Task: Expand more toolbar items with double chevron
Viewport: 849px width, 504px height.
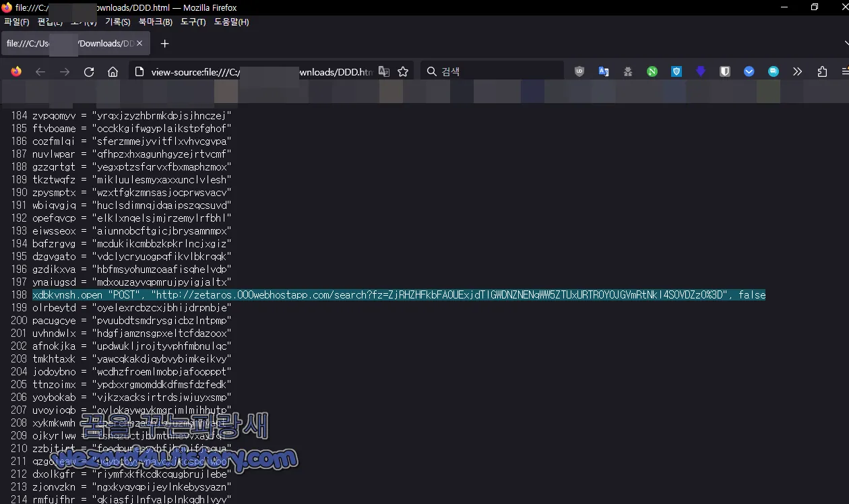Action: click(x=798, y=71)
